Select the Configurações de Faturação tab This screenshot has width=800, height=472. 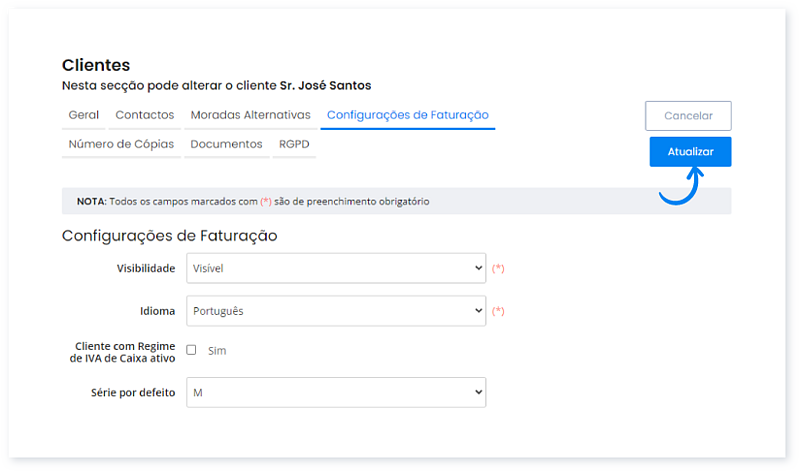click(407, 115)
